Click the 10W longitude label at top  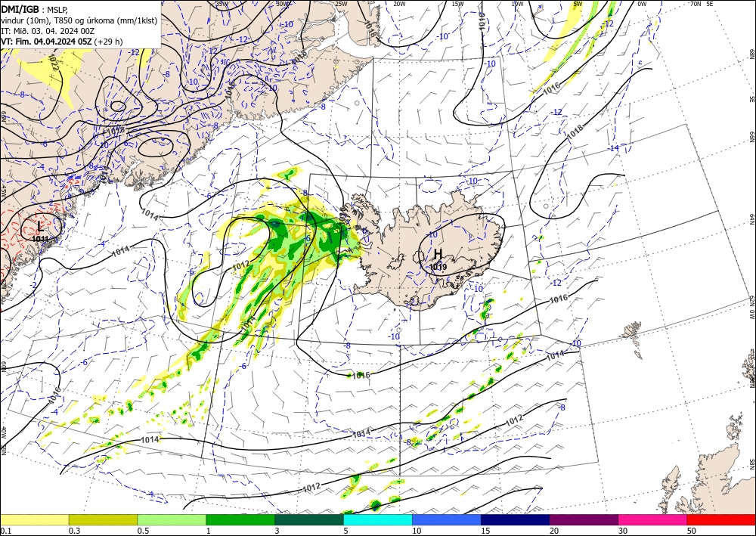pyautogui.click(x=517, y=4)
